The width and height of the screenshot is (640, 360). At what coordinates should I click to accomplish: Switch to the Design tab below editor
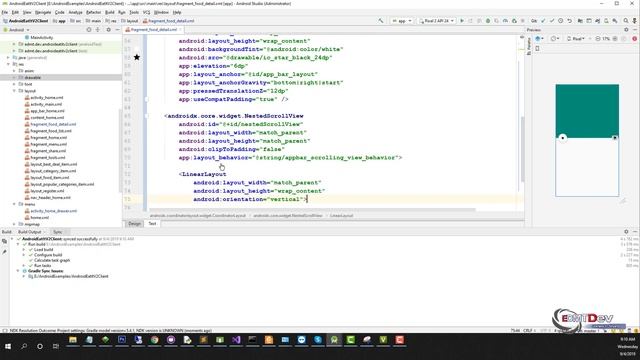[134, 224]
